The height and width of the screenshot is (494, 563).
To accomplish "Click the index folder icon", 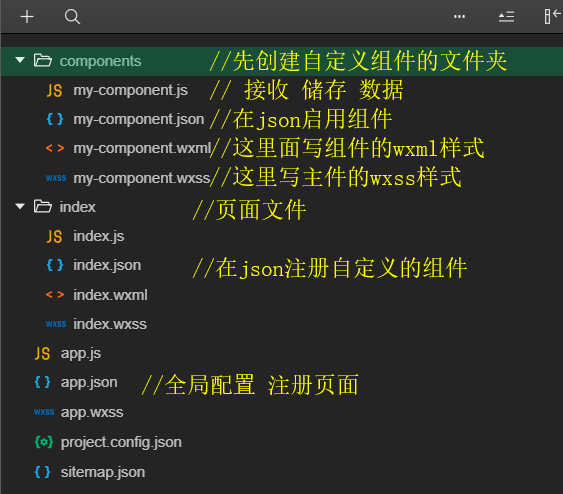I will [x=43, y=206].
